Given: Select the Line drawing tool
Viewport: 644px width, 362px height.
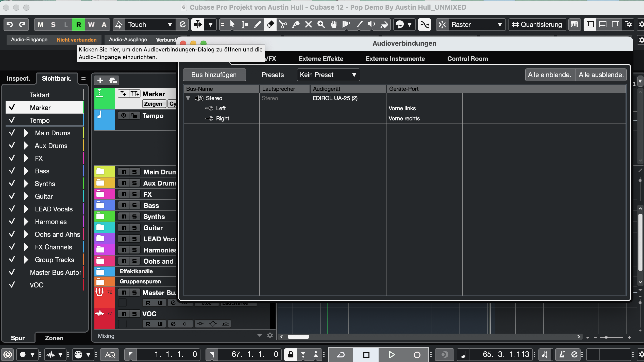Looking at the screenshot, I should (359, 25).
